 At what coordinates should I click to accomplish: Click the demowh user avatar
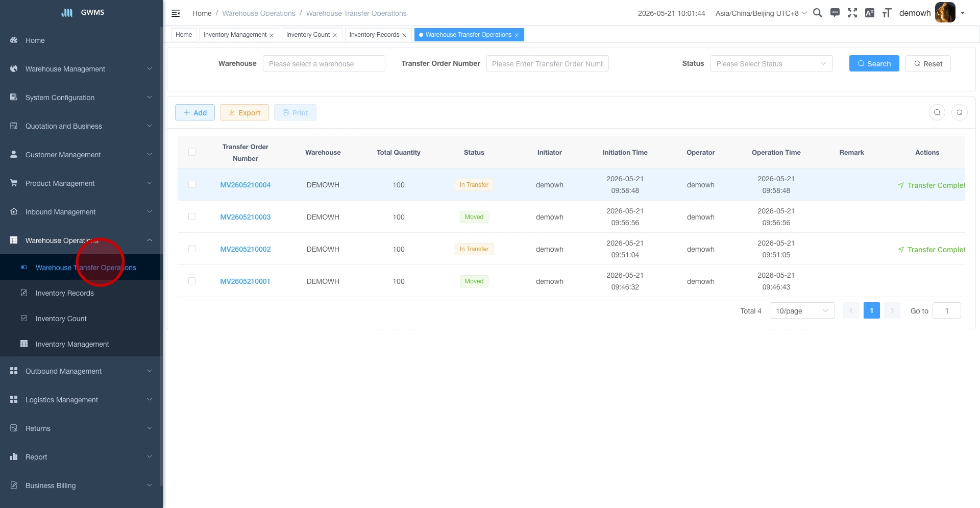click(945, 13)
